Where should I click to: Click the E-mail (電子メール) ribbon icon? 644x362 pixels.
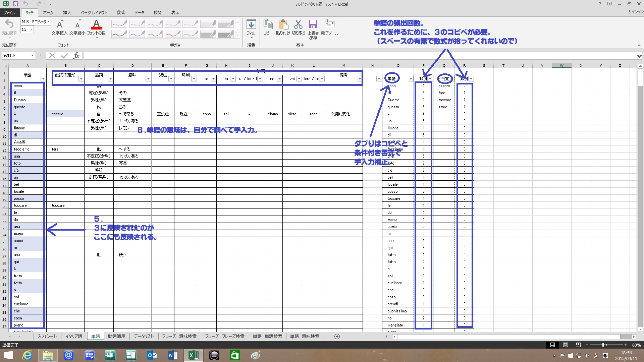[x=329, y=24]
